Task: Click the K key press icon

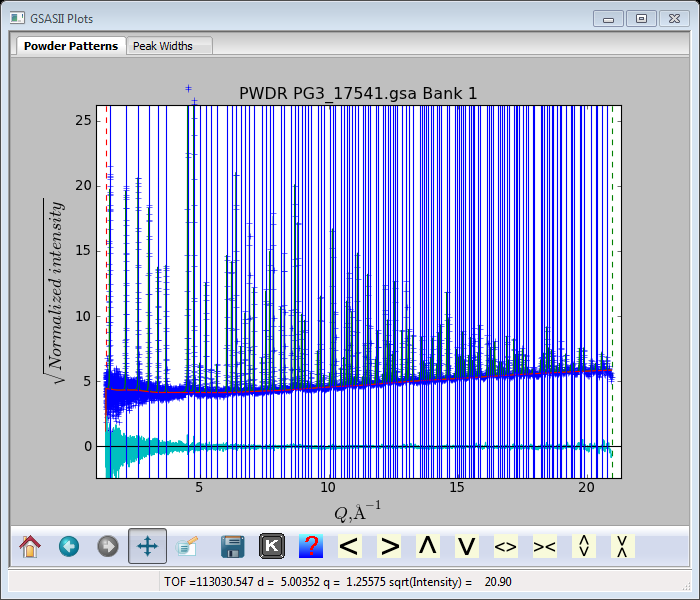Action: click(272, 546)
